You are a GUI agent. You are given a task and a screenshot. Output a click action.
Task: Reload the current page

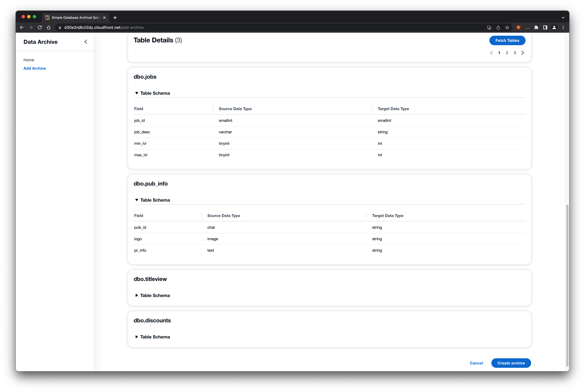coord(40,28)
